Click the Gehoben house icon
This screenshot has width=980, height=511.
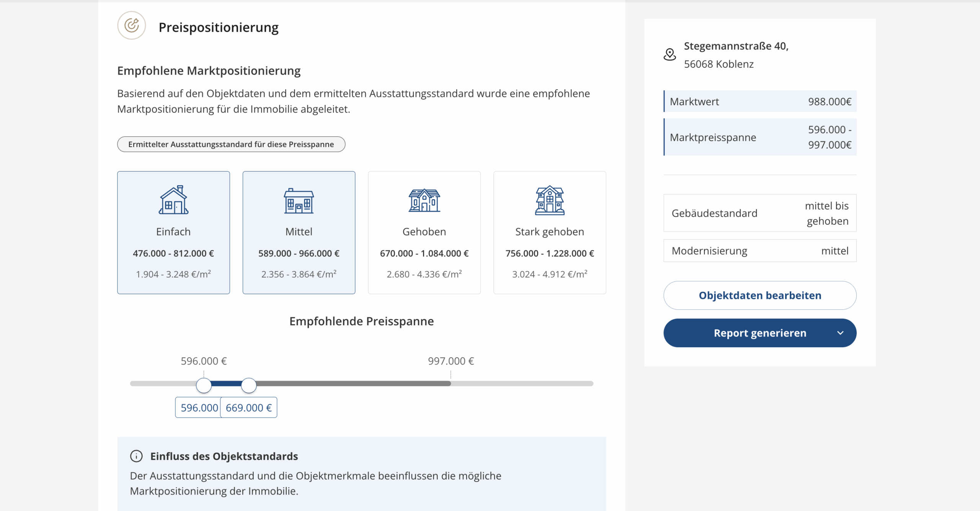tap(424, 201)
